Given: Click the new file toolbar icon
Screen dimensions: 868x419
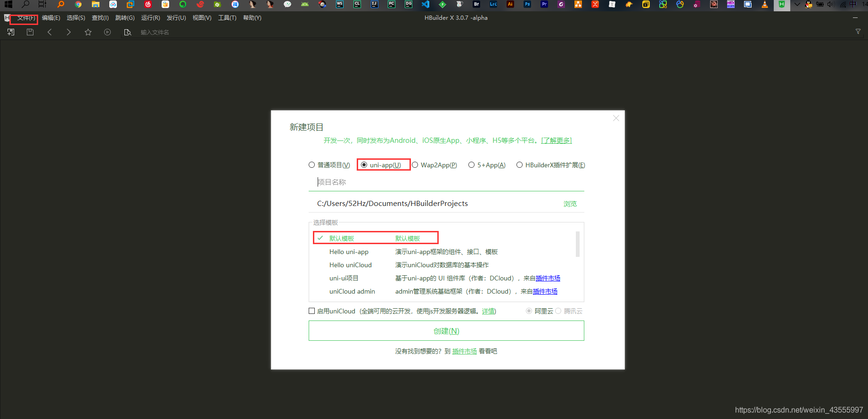Looking at the screenshot, I should coord(11,32).
